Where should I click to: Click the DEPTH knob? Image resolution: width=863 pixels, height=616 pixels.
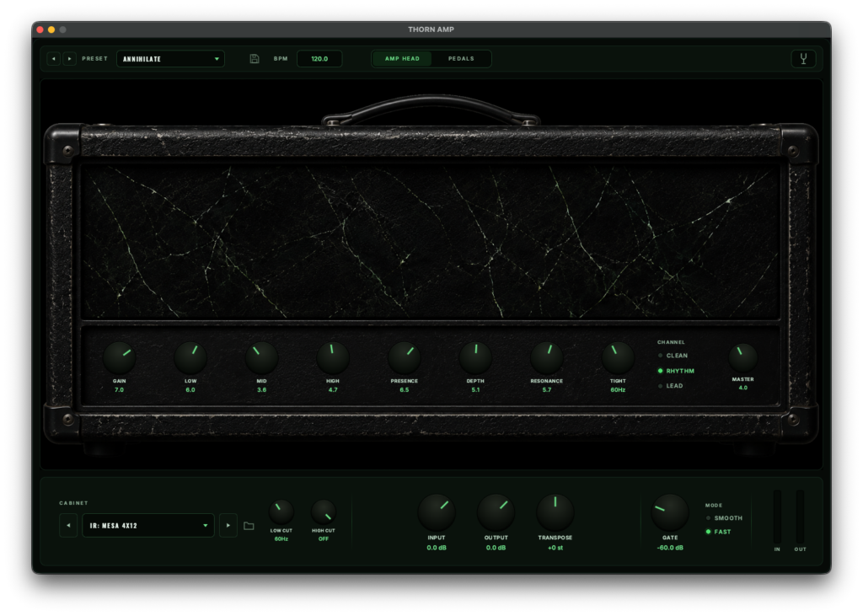tap(475, 358)
